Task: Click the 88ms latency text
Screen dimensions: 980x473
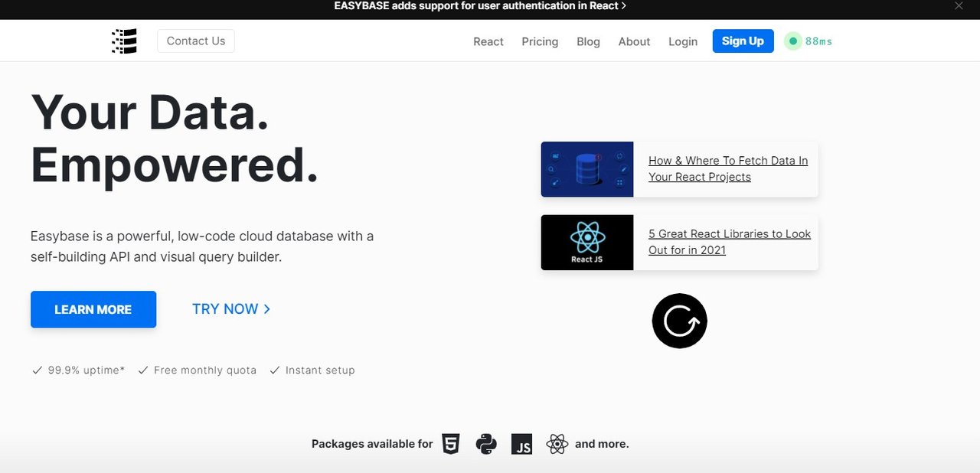Action: [818, 41]
